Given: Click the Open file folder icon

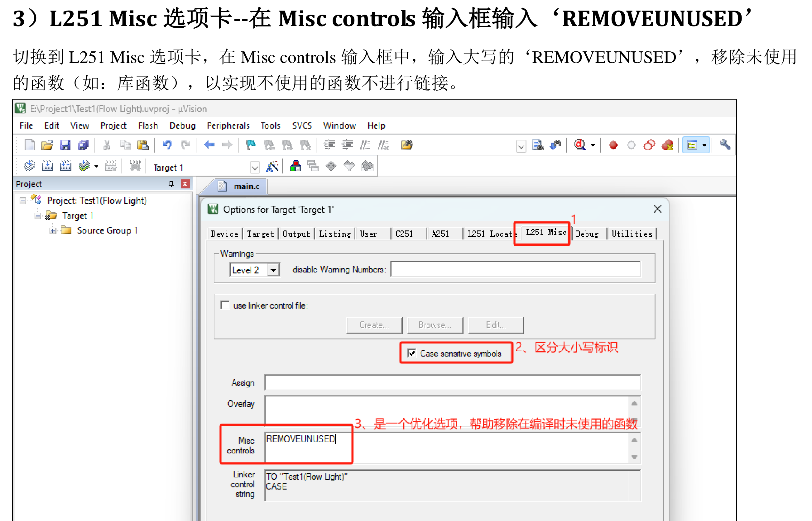Looking at the screenshot, I should (47, 145).
